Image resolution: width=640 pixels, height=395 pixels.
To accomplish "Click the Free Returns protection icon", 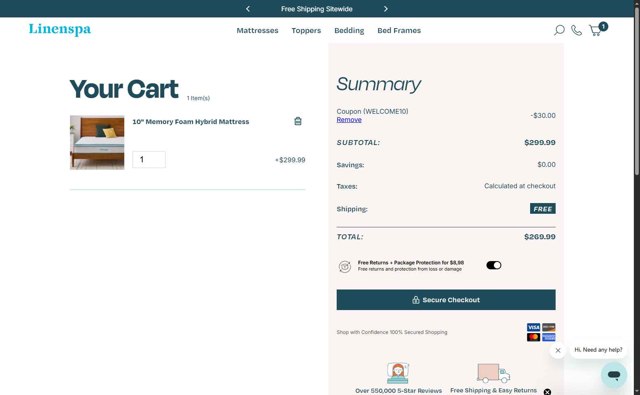I will (345, 266).
